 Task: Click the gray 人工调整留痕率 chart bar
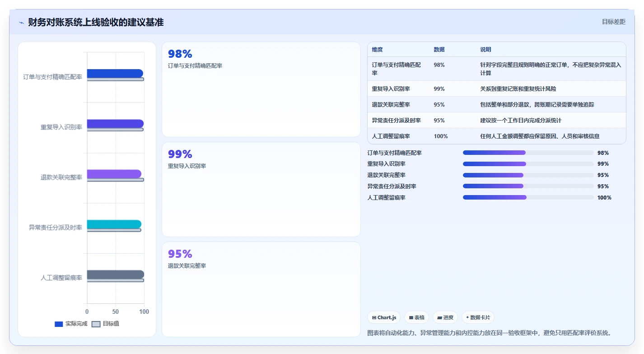click(x=116, y=275)
